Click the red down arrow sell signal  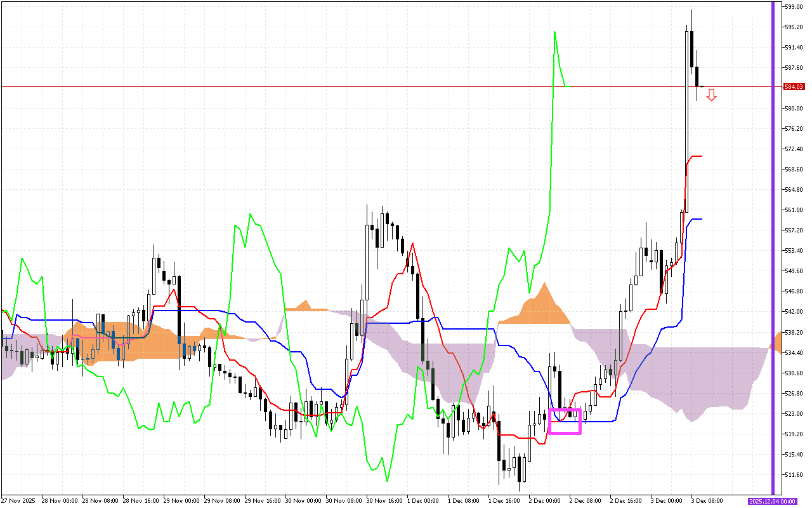(x=712, y=95)
